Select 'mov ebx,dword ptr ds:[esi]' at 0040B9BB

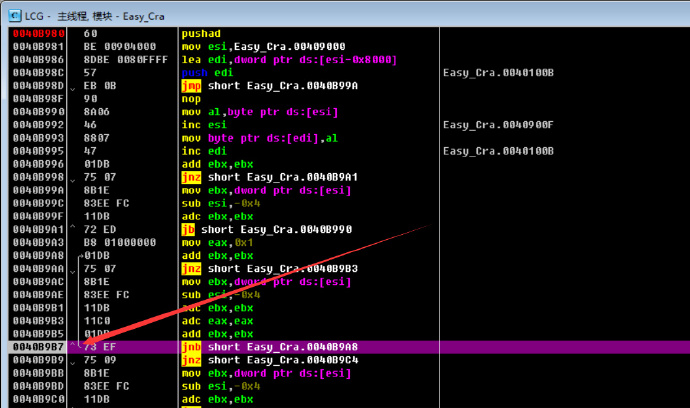tap(266, 373)
